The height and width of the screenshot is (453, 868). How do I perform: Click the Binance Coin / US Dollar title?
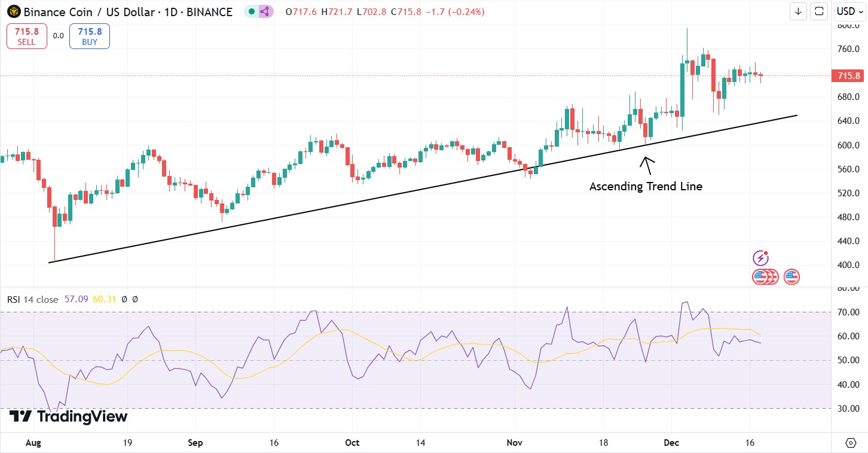pyautogui.click(x=127, y=11)
